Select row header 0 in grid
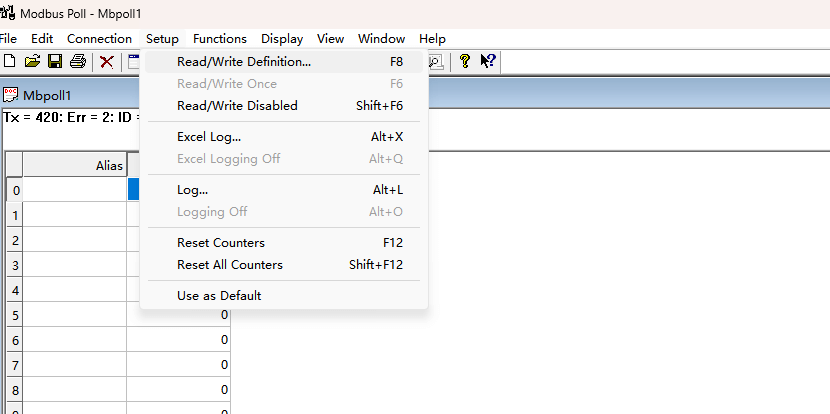The height and width of the screenshot is (414, 830). point(14,190)
